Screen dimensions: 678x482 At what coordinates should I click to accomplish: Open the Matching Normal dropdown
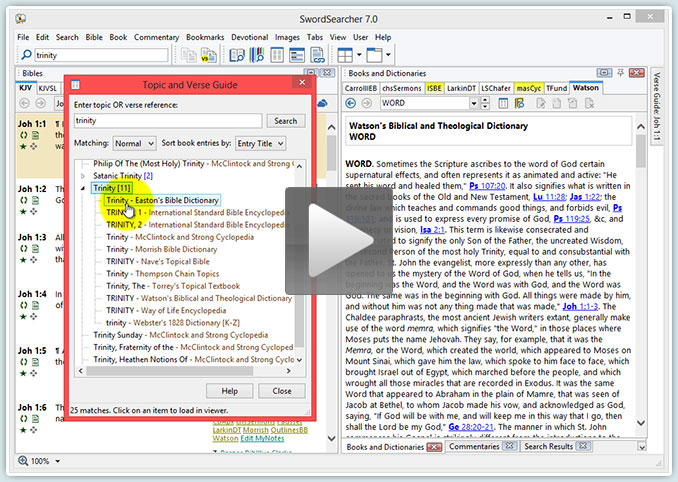point(134,144)
